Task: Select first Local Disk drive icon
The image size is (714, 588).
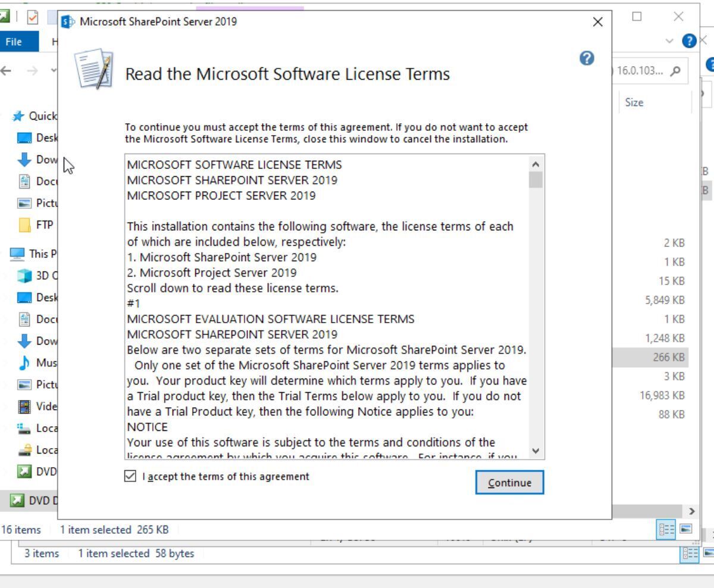Action: pos(24,428)
